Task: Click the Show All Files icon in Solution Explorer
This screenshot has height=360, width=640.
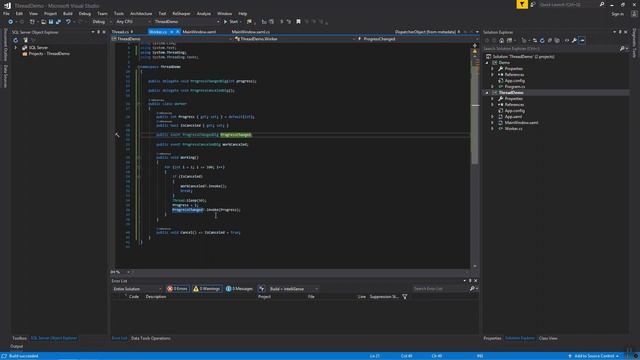Action: (557, 40)
